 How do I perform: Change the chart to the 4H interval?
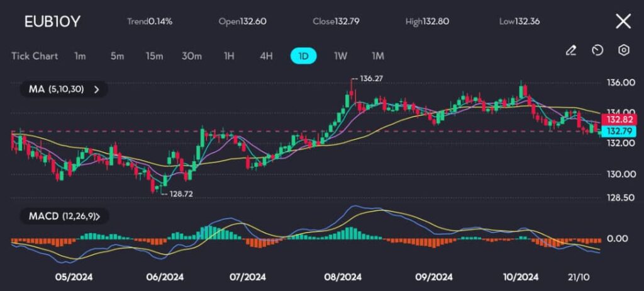point(266,56)
